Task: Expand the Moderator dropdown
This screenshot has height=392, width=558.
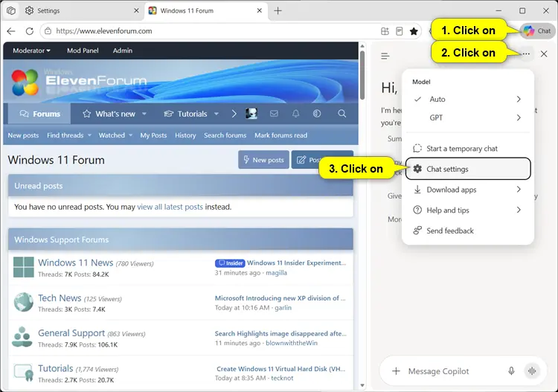Action: pyautogui.click(x=32, y=51)
